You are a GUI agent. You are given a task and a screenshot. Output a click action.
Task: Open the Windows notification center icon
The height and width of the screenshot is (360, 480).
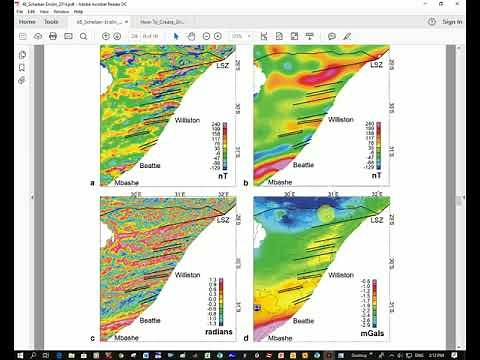[x=455, y=355]
